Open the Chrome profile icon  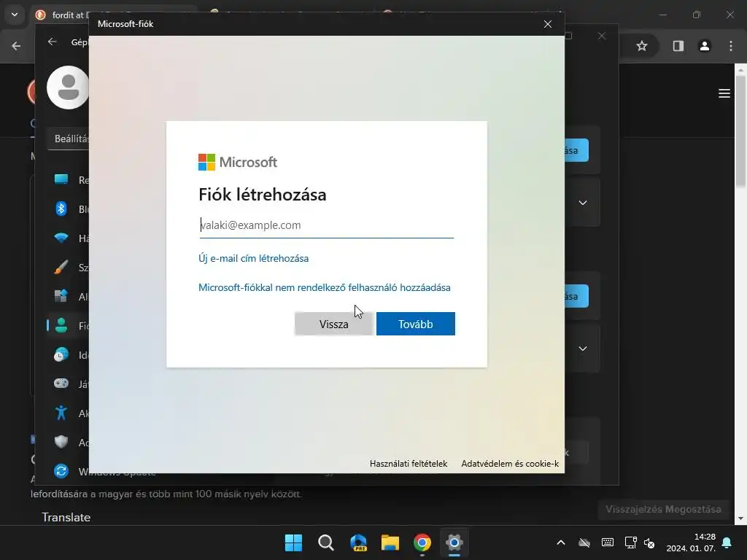tap(705, 46)
